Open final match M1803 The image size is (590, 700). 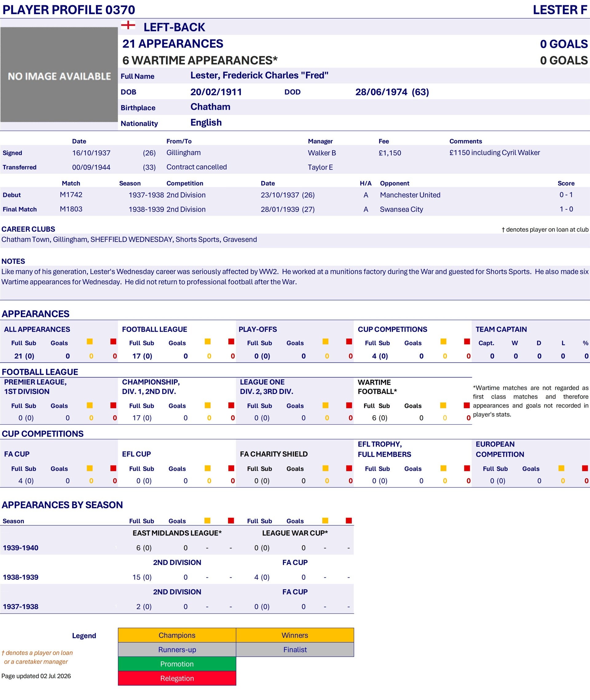pyautogui.click(x=71, y=209)
